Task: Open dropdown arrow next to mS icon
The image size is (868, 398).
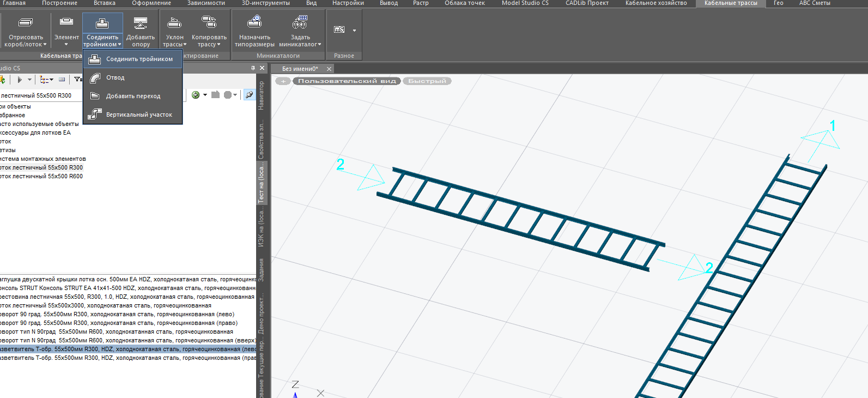Action: (x=354, y=30)
